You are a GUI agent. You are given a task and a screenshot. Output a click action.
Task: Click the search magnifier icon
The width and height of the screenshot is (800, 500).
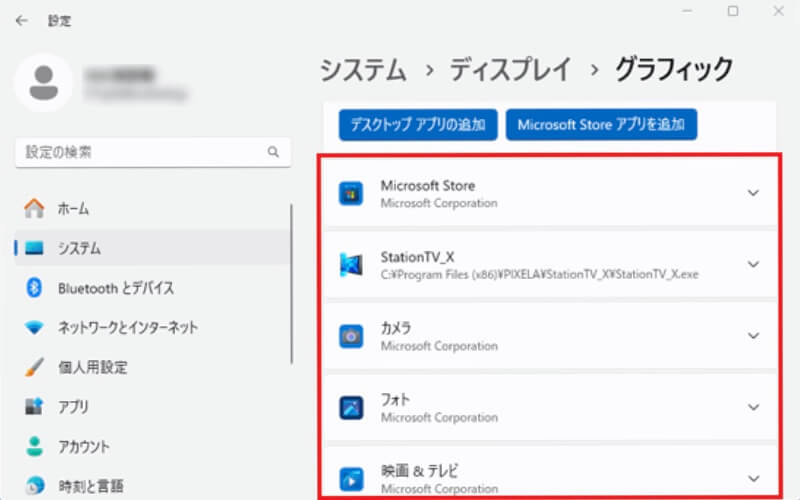tap(273, 152)
